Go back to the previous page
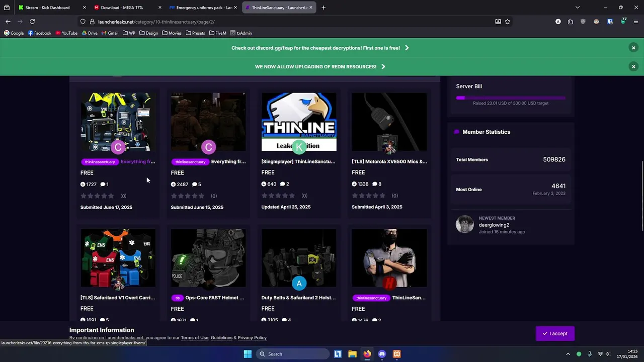This screenshot has height=362, width=644. click(8, 22)
